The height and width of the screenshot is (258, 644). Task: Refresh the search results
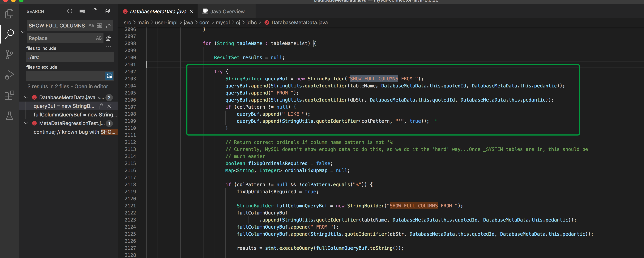tap(70, 11)
